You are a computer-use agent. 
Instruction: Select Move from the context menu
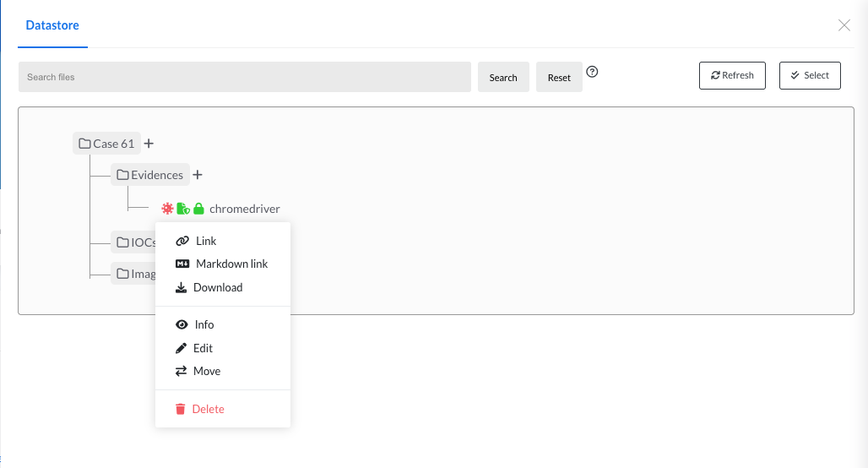click(x=206, y=371)
